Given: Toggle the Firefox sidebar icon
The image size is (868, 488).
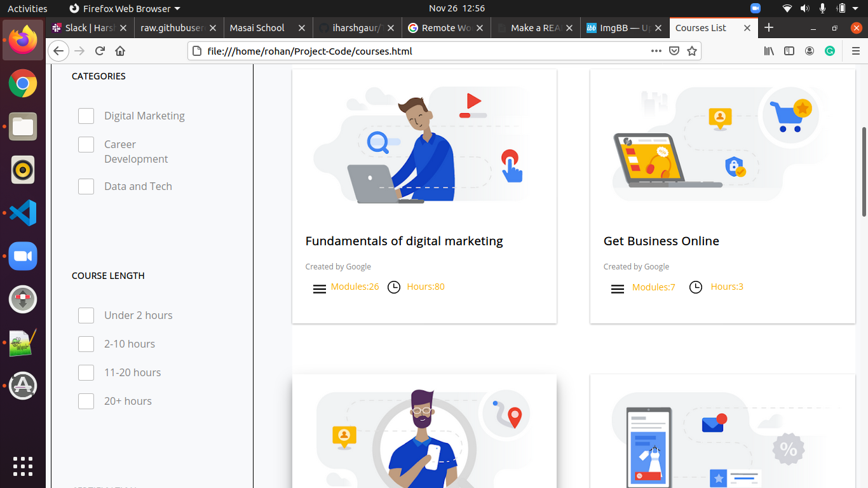Looking at the screenshot, I should [x=789, y=51].
